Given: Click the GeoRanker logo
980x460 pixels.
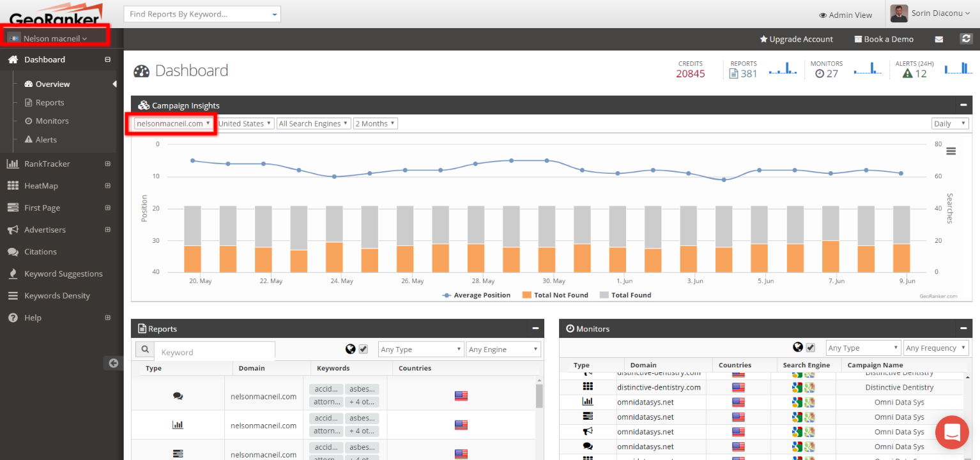Looking at the screenshot, I should [x=55, y=13].
